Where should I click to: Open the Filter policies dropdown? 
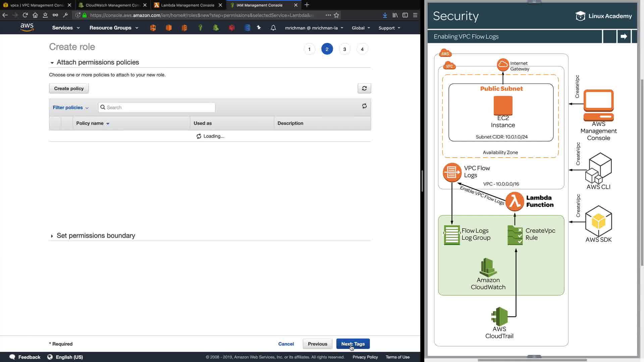click(70, 108)
